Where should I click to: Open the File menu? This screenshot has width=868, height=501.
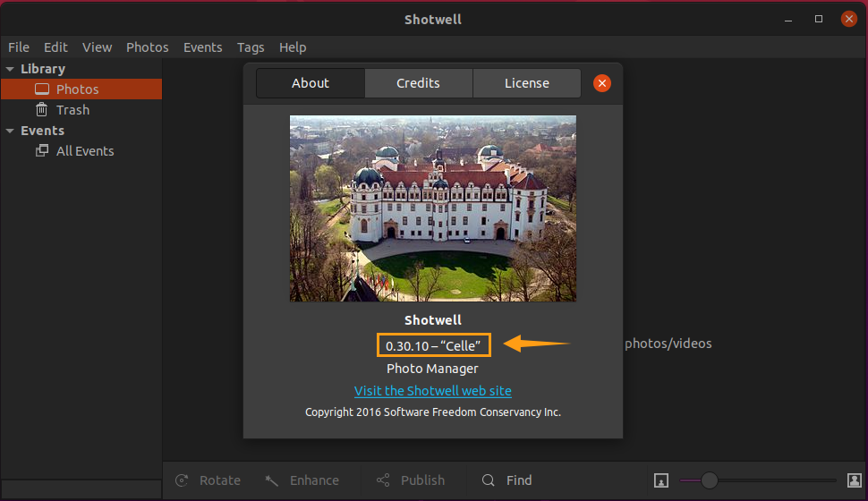coord(19,47)
